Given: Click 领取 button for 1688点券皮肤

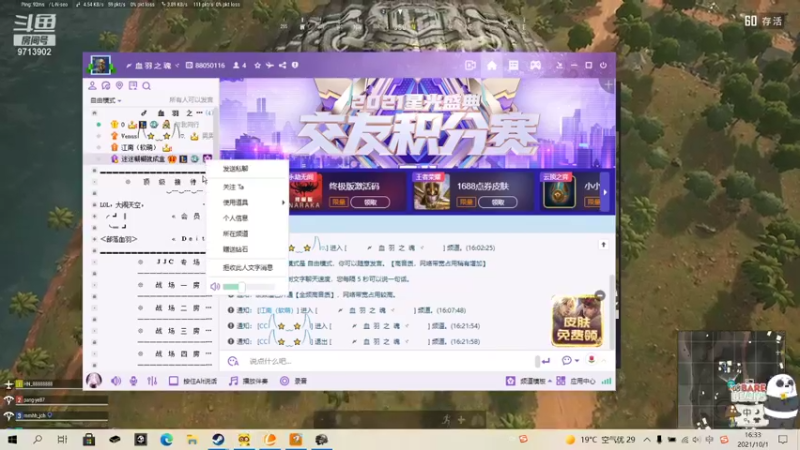Looking at the screenshot, I should click(x=498, y=203).
